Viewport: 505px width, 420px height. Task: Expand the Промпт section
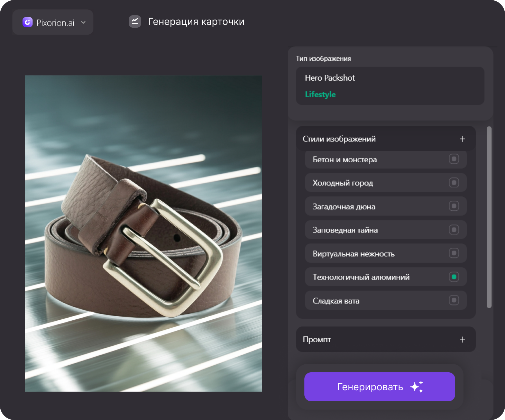click(462, 339)
